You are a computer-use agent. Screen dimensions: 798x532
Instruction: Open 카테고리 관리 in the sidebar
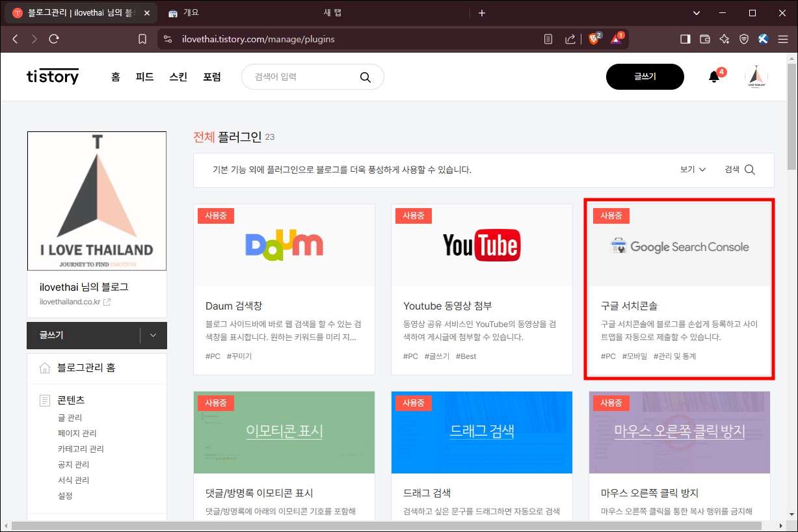81,449
